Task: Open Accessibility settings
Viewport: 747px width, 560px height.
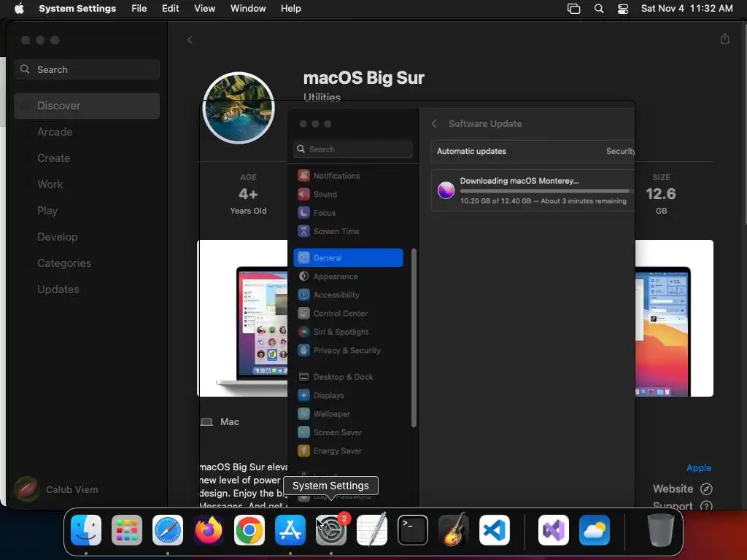Action: coord(349,295)
